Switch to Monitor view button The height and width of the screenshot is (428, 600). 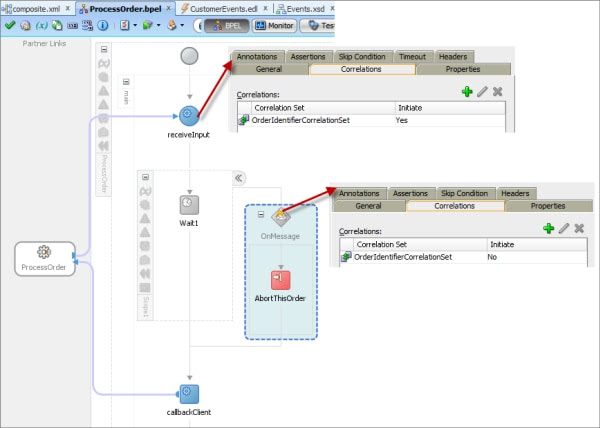(x=275, y=26)
